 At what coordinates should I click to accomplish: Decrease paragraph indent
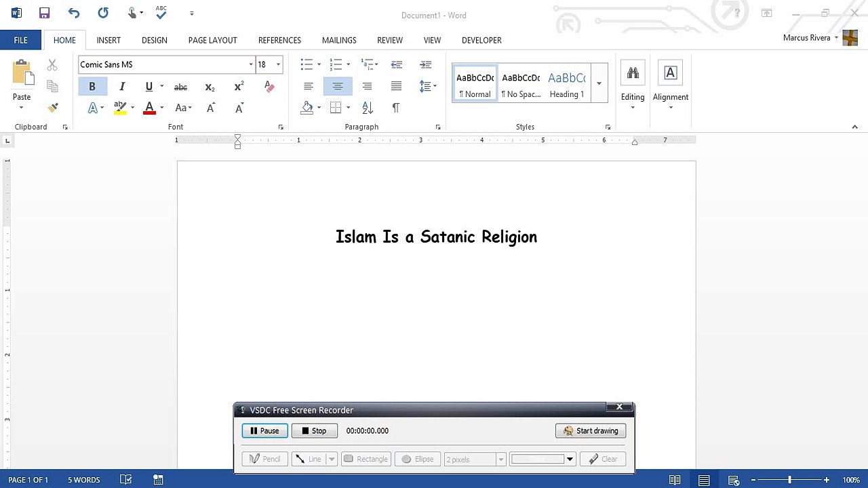[x=397, y=64]
